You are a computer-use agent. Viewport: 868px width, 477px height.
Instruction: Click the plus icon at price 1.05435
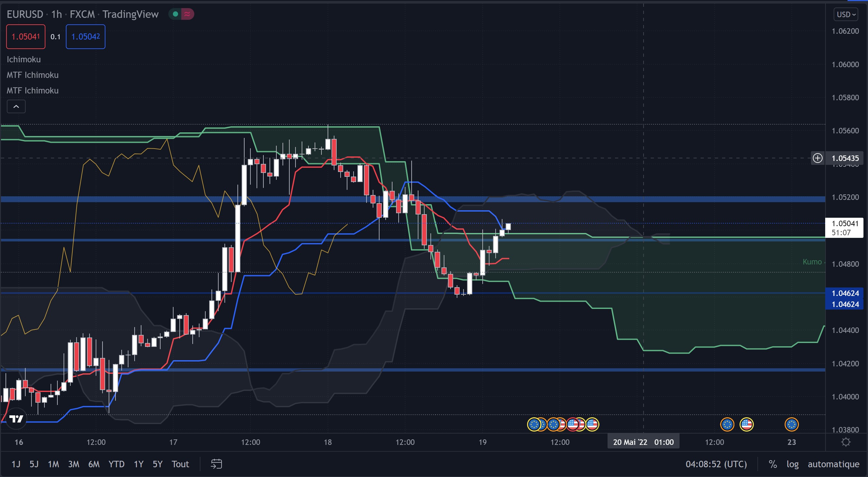pos(817,158)
